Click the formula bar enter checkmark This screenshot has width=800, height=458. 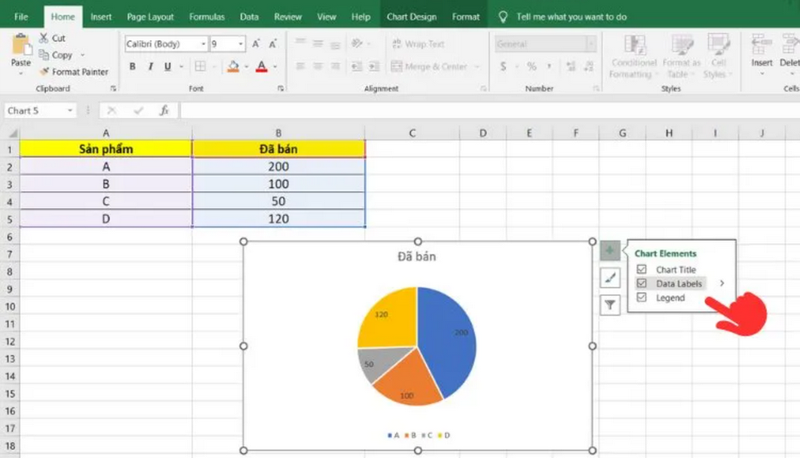point(138,110)
